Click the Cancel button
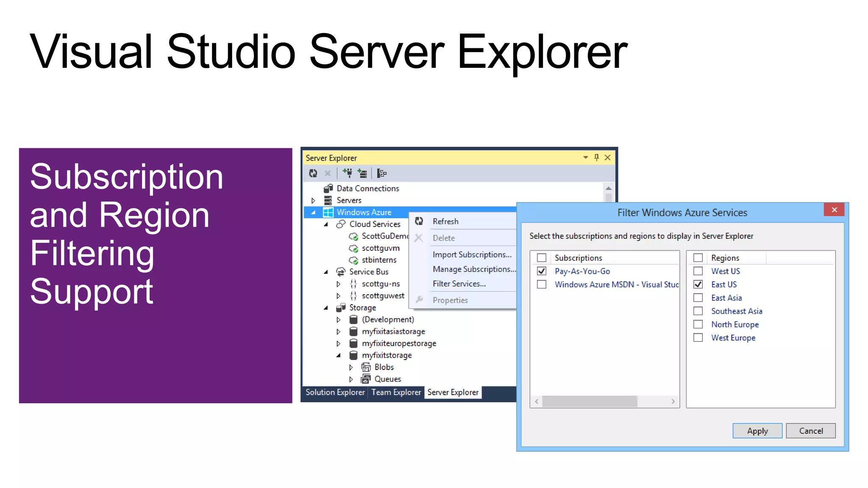Image resolution: width=868 pixels, height=488 pixels. 810,431
